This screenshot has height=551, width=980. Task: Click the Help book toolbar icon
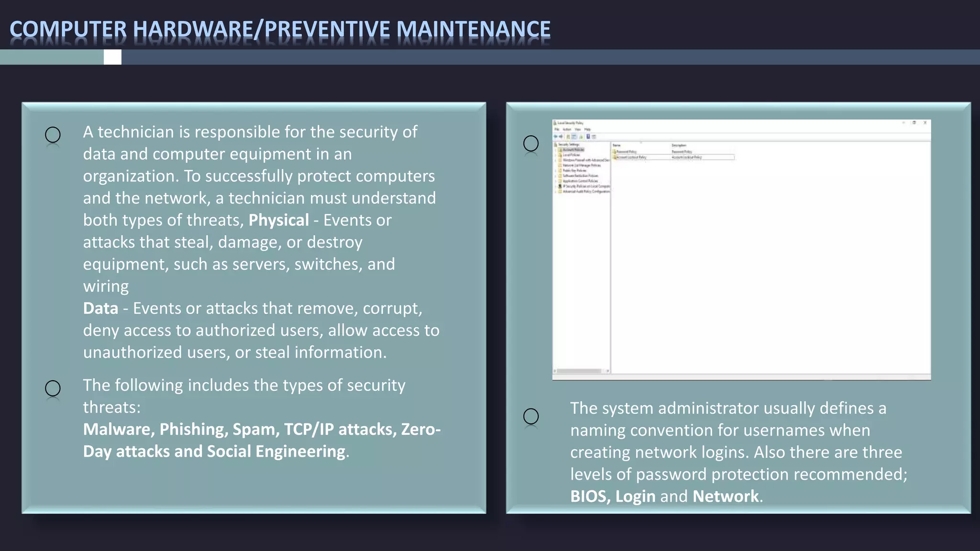(x=588, y=136)
